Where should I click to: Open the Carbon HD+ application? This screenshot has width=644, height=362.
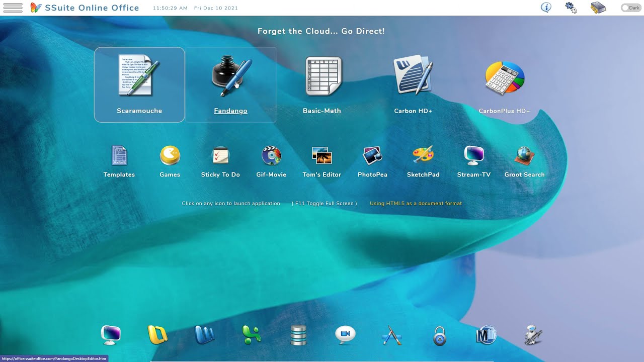[x=413, y=76]
